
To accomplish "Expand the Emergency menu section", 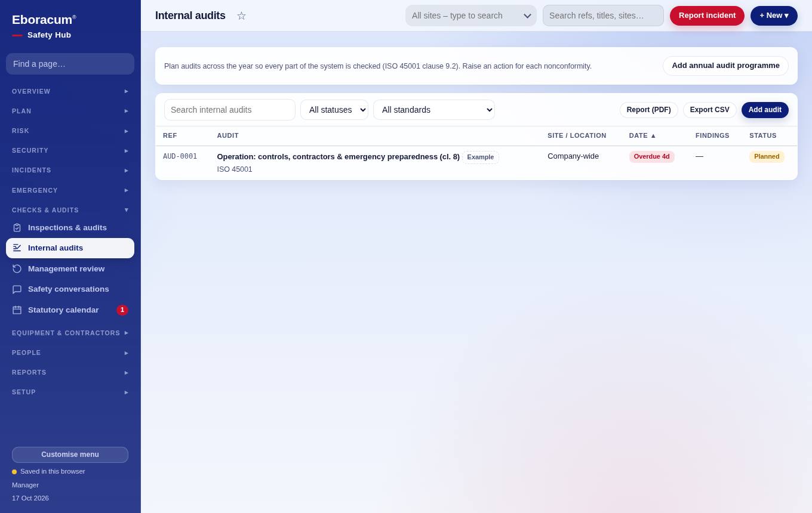I will click(70, 190).
